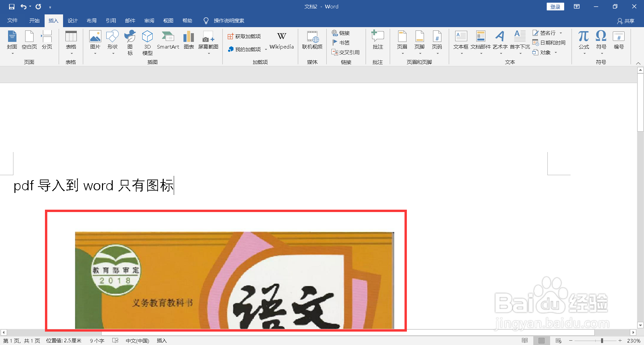Redo or repeat the last action

(39, 7)
